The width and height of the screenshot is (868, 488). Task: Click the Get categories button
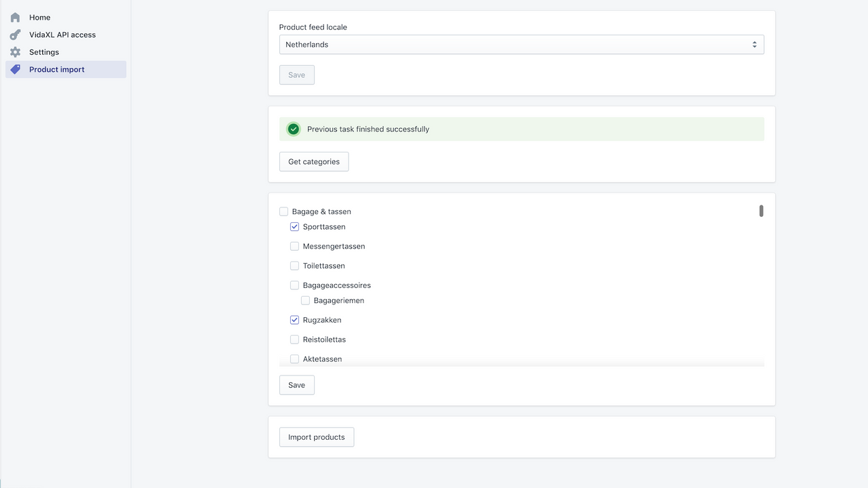click(x=313, y=161)
